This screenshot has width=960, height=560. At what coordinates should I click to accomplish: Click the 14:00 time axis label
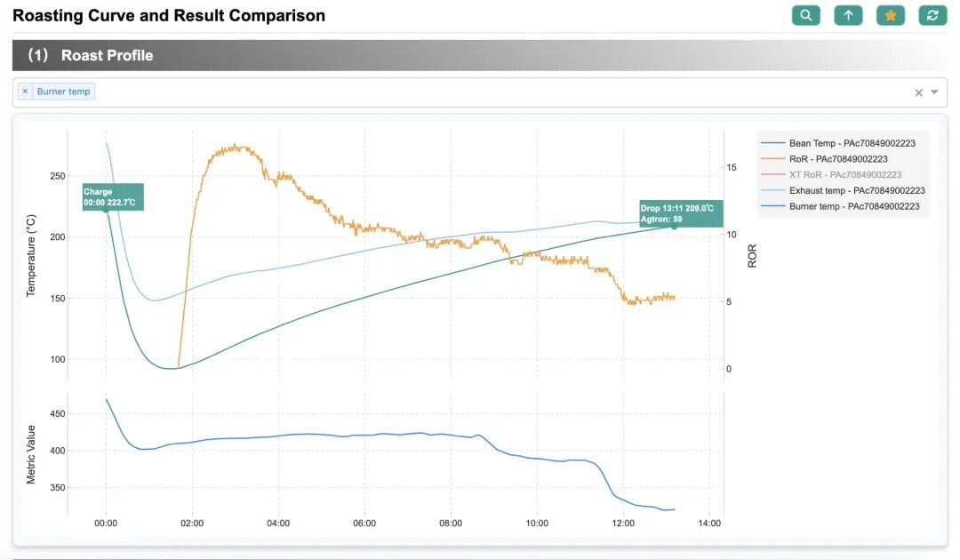pyautogui.click(x=709, y=524)
